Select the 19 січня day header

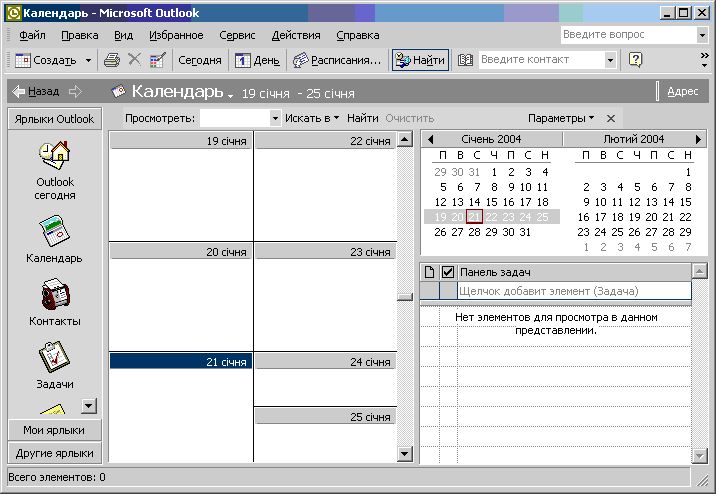point(180,141)
